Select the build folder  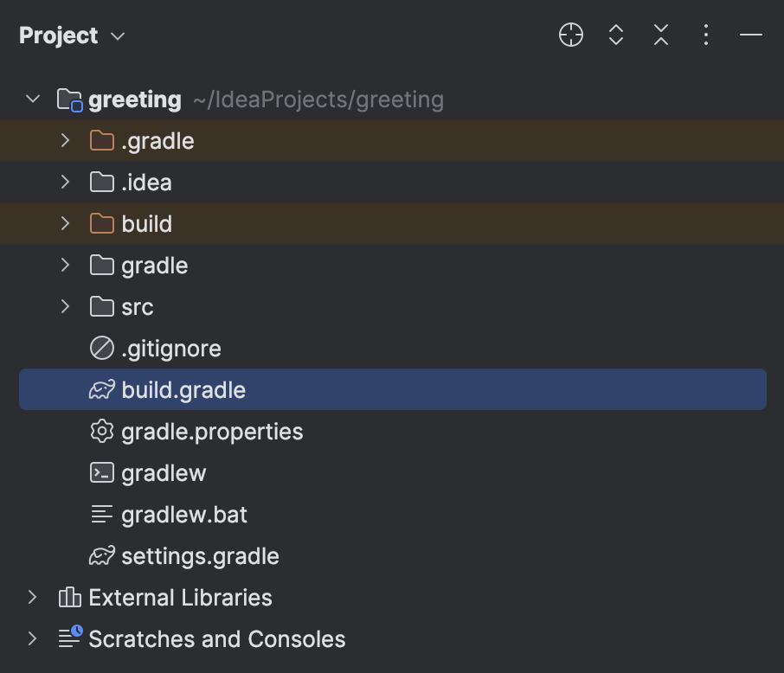[145, 223]
